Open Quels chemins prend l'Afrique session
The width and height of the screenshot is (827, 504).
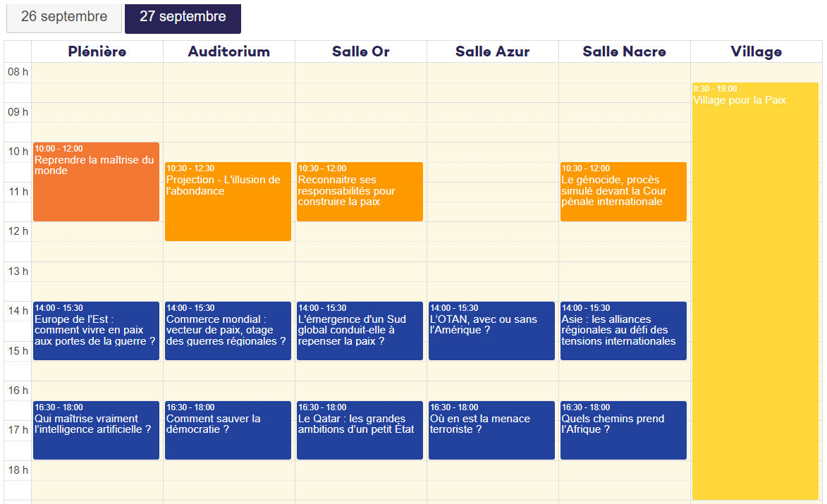[623, 430]
